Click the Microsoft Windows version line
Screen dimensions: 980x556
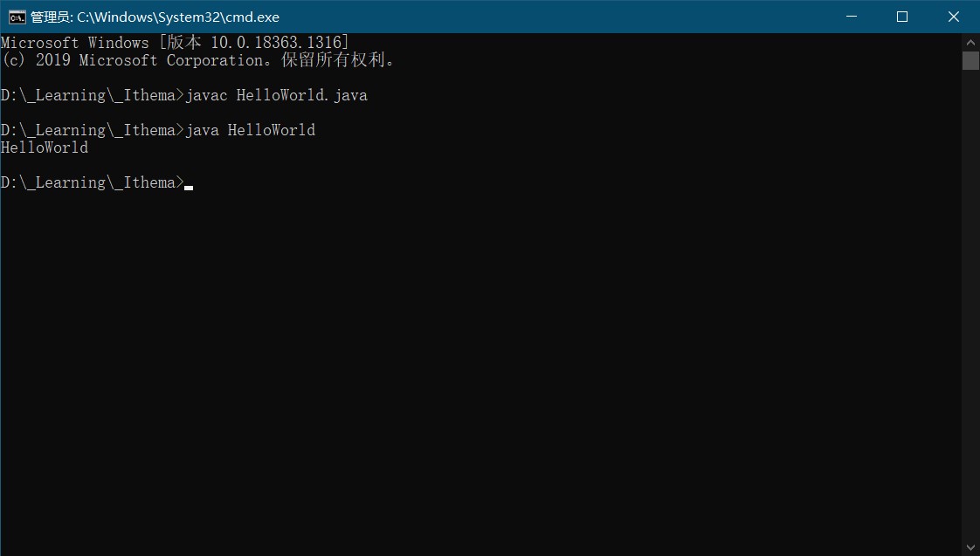click(175, 43)
